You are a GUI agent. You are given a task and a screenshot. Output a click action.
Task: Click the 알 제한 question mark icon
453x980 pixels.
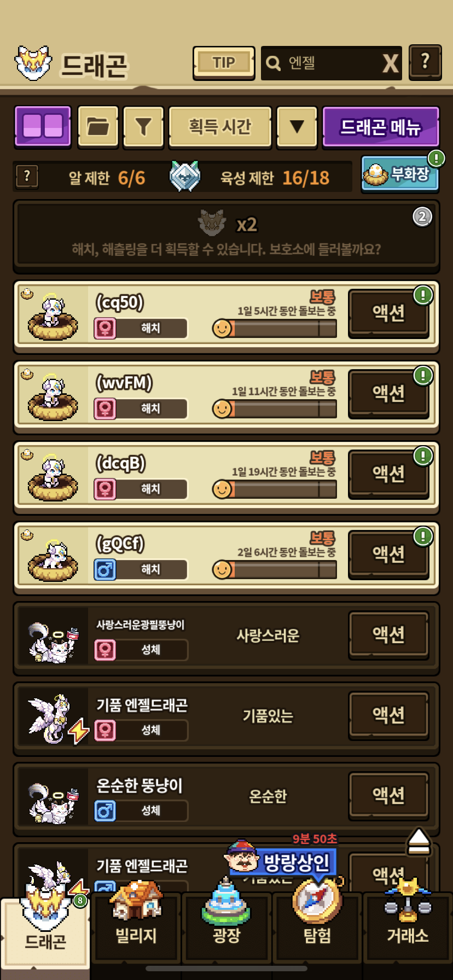tap(27, 177)
